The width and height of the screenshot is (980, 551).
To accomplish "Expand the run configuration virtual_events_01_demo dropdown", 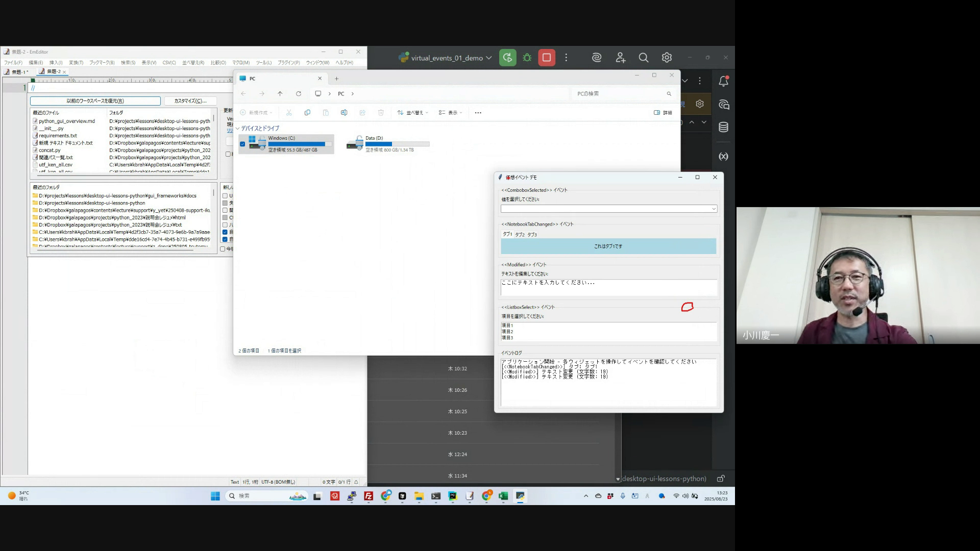I will click(x=489, y=58).
